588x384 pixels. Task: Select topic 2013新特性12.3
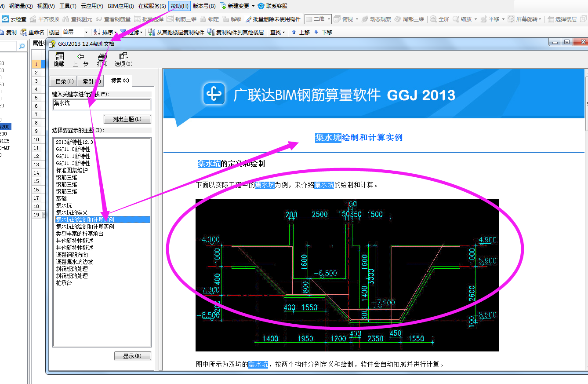74,142
